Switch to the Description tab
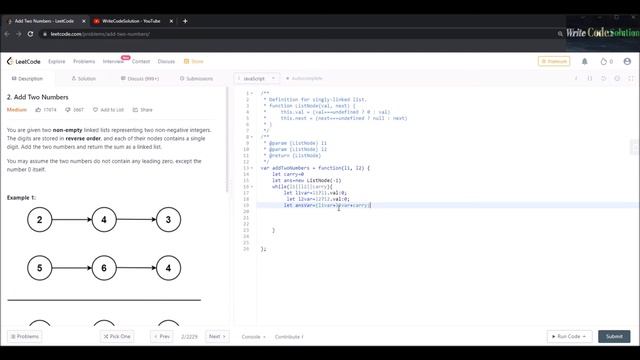The image size is (640, 360). click(x=27, y=78)
